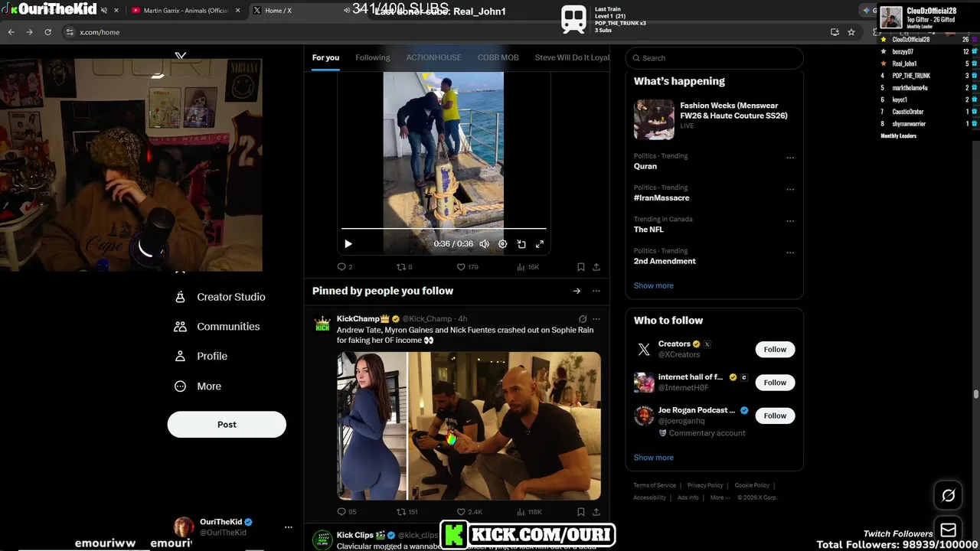Open site information icon beside URL
This screenshot has width=980, height=551.
coord(70,32)
